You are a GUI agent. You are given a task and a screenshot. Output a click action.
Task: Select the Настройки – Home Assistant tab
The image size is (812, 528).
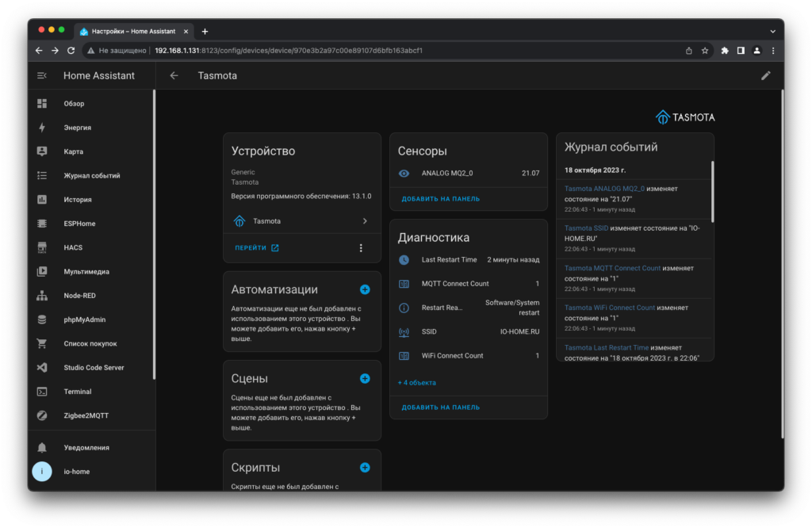134,32
